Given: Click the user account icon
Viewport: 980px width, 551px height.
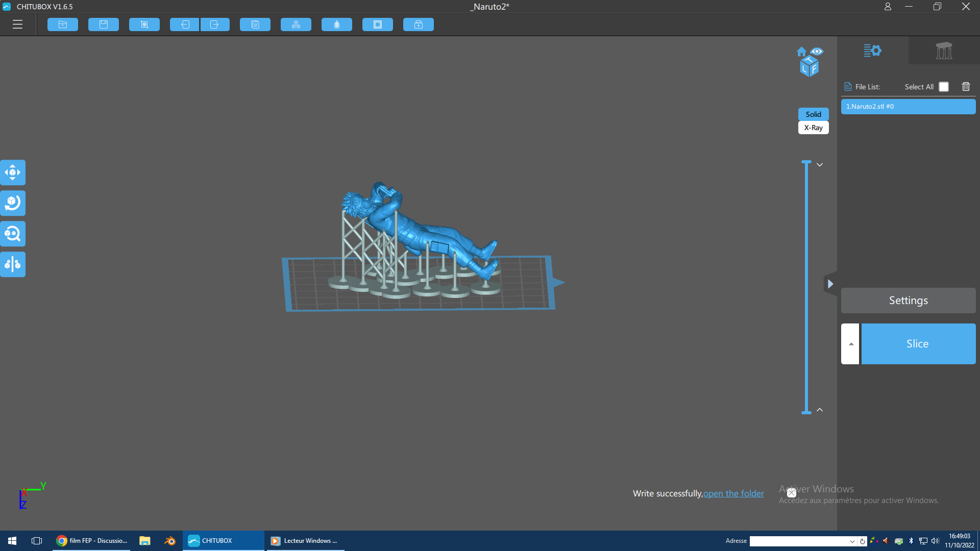Looking at the screenshot, I should point(888,7).
